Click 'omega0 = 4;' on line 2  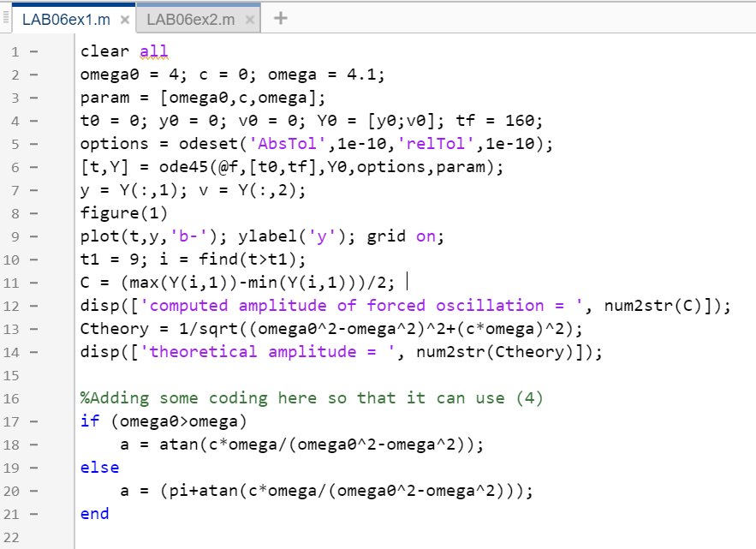tap(134, 75)
